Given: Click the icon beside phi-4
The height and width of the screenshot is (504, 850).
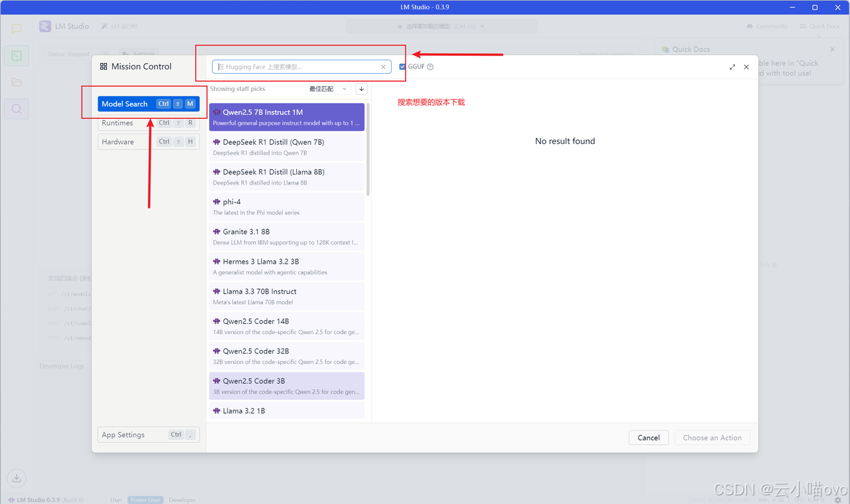Looking at the screenshot, I should point(216,202).
